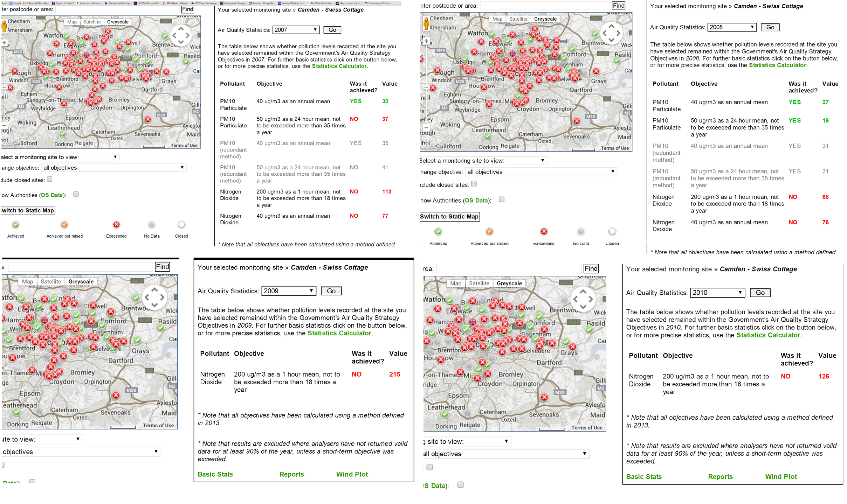Switch 2010 map to Map view
Screen dimensions: 847x504
coord(456,283)
